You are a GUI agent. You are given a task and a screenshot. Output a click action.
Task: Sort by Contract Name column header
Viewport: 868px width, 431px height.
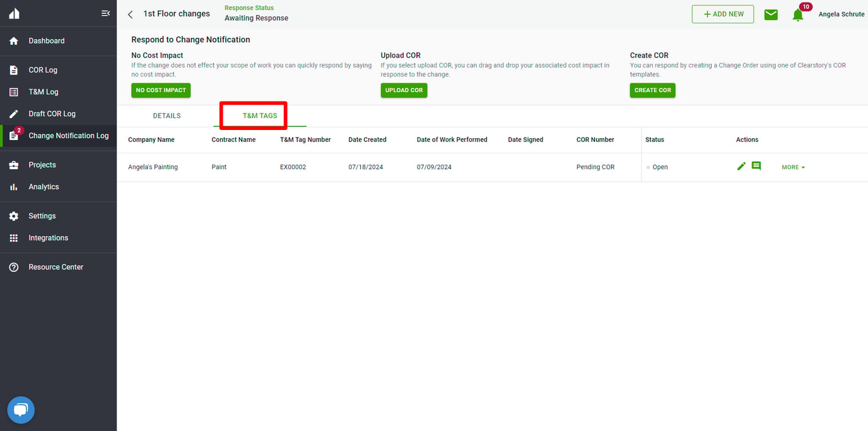coord(233,140)
